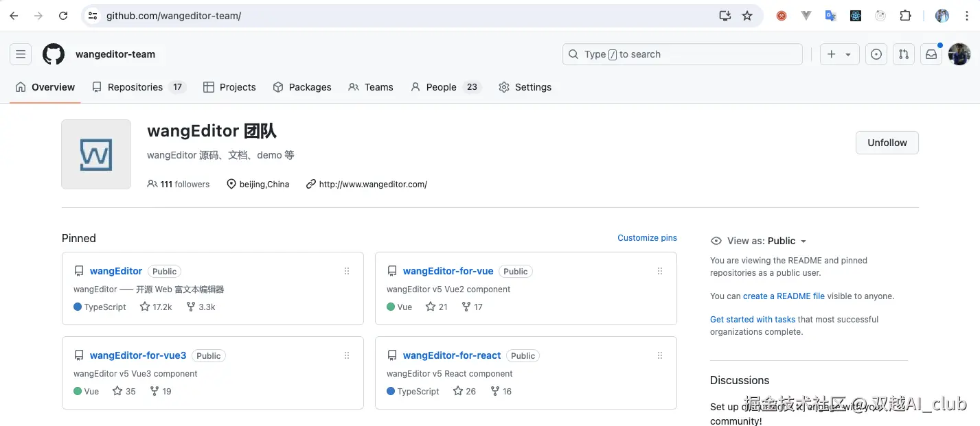Open the Pull requests icon in header

904,54
